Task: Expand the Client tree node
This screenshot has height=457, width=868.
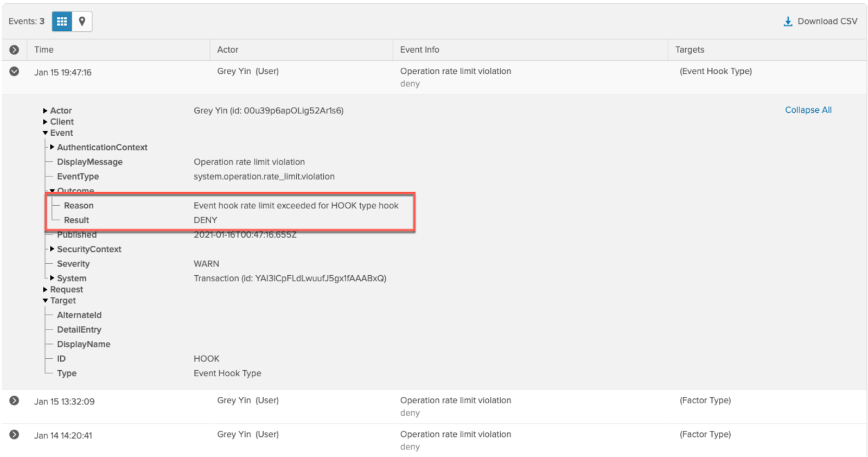Action: click(x=46, y=122)
